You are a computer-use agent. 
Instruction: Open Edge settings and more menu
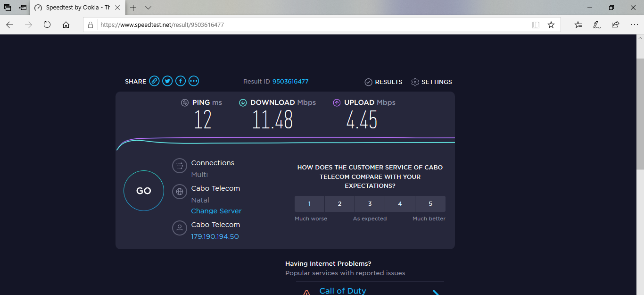tap(634, 25)
